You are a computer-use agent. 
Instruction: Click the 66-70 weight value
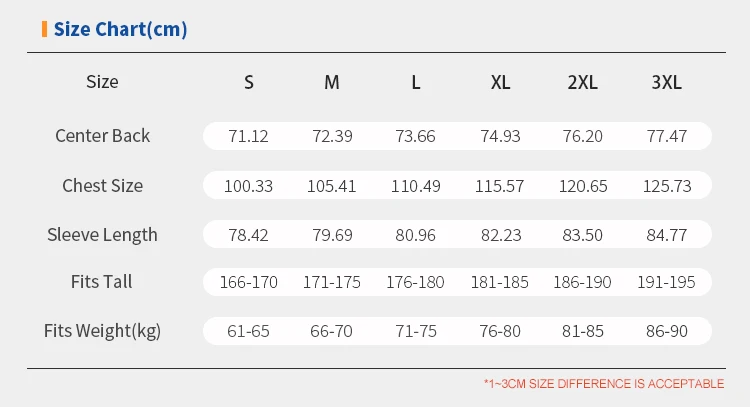(331, 331)
